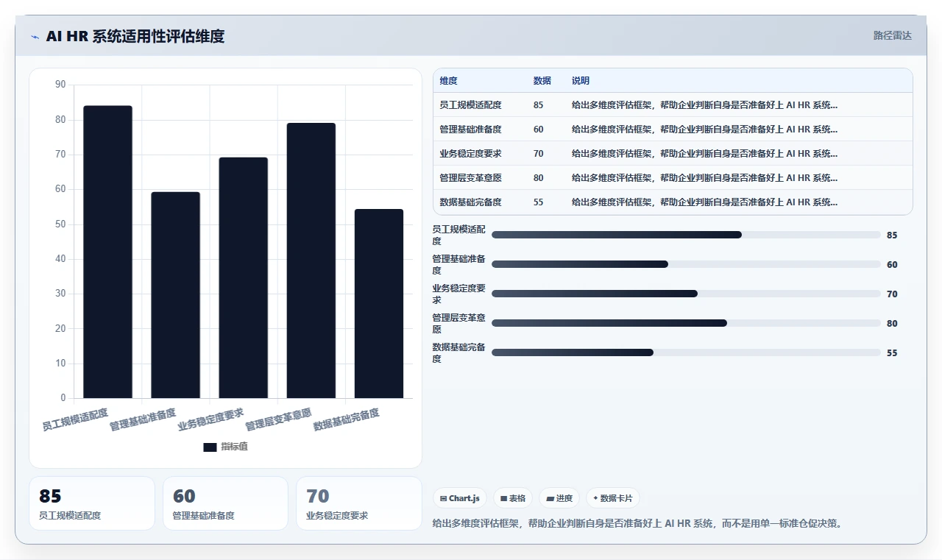Click the 员工规模适配度 x-axis label
The height and width of the screenshot is (560, 942).
pos(75,419)
